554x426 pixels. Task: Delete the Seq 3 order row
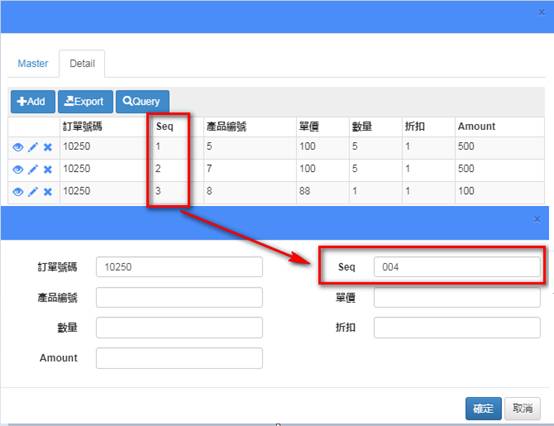(x=48, y=192)
